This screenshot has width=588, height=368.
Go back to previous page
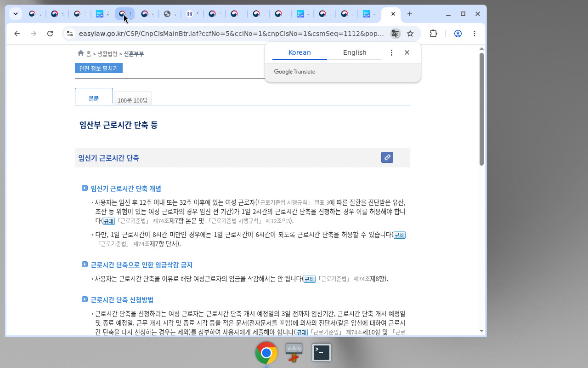click(x=17, y=34)
